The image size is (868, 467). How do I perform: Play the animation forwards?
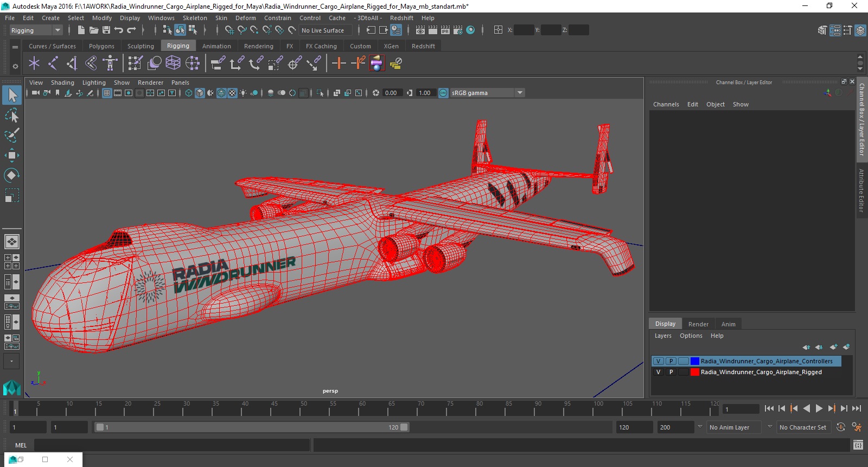(x=819, y=408)
